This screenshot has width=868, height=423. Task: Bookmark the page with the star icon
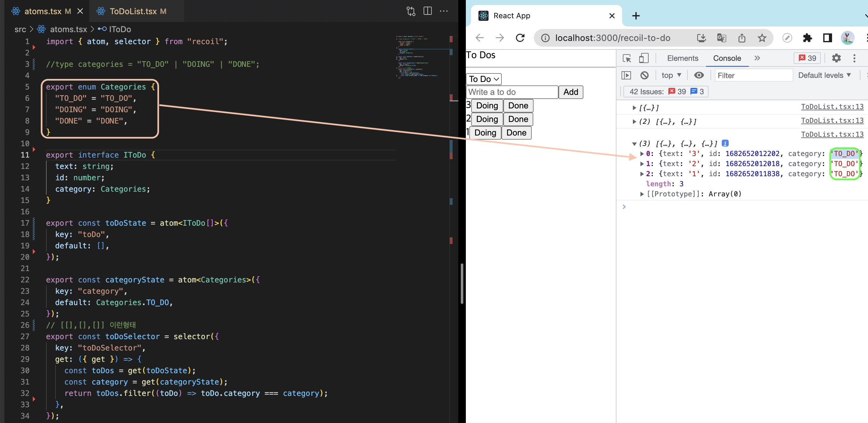[762, 38]
